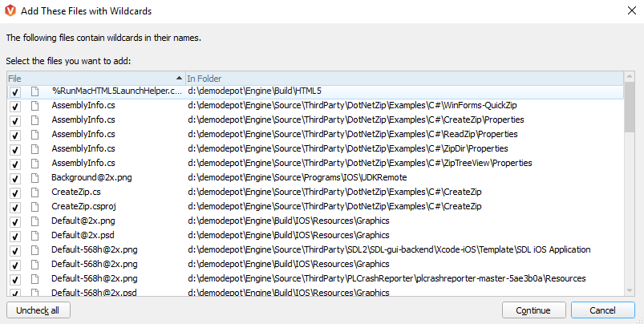Click file icon of AssemblyInfo.cs ZipTreeView row

click(x=35, y=164)
